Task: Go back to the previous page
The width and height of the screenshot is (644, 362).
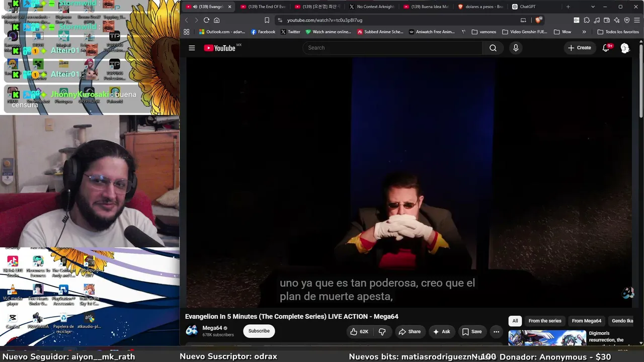Action: tap(186, 20)
